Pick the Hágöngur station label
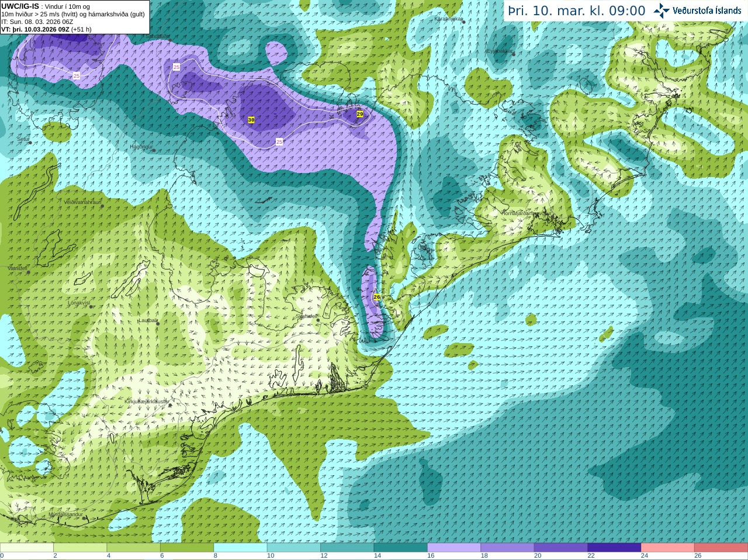Screen dimensions: 748x560 [x=141, y=147]
